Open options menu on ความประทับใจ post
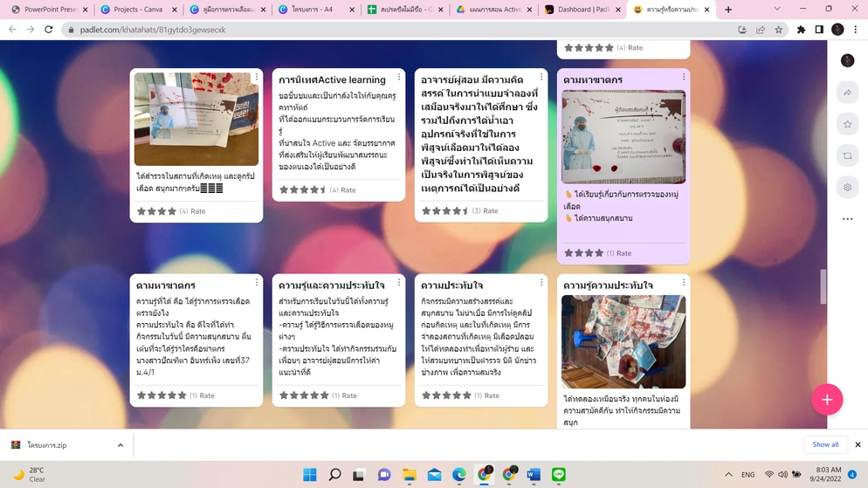 tap(541, 283)
